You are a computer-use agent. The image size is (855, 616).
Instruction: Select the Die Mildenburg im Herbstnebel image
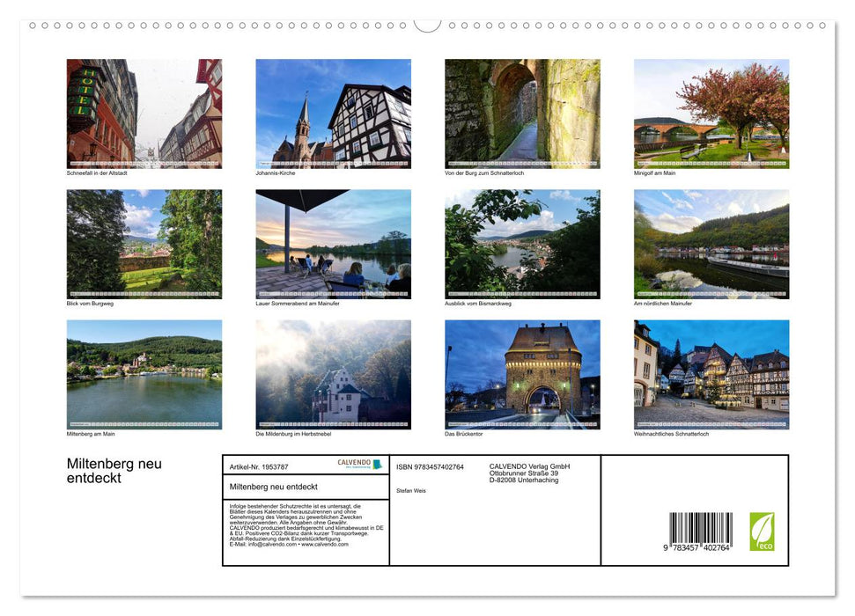[x=333, y=374]
